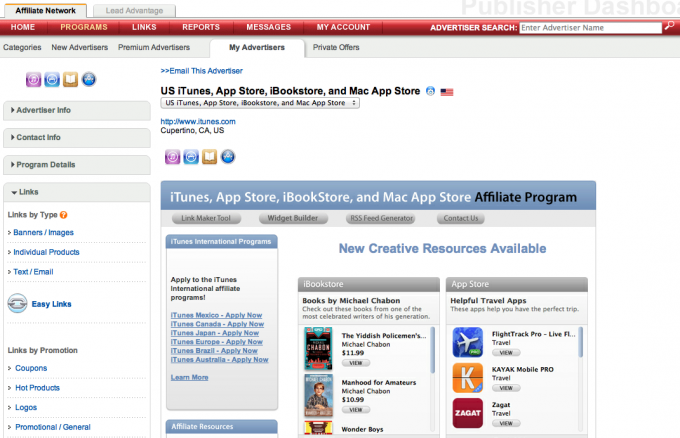Click the iBookstore list scrollbar
This screenshot has width=680, height=438.
432,350
